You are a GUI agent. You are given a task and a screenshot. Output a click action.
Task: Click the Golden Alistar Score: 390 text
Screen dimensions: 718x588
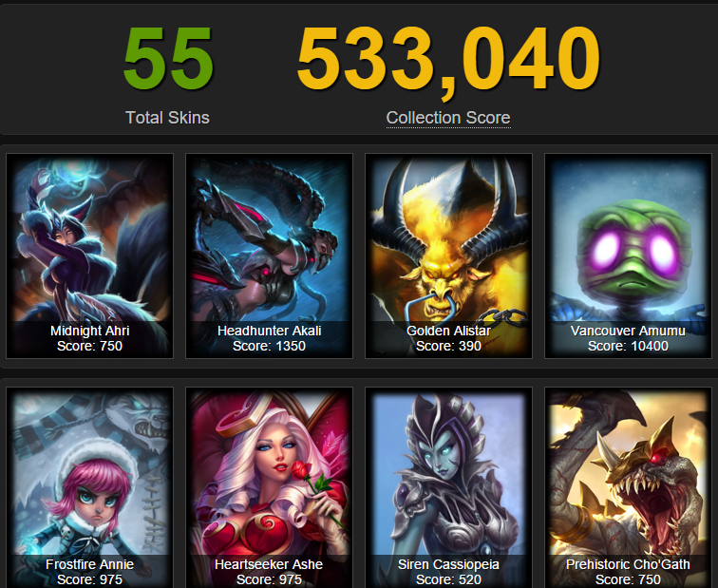click(x=448, y=346)
